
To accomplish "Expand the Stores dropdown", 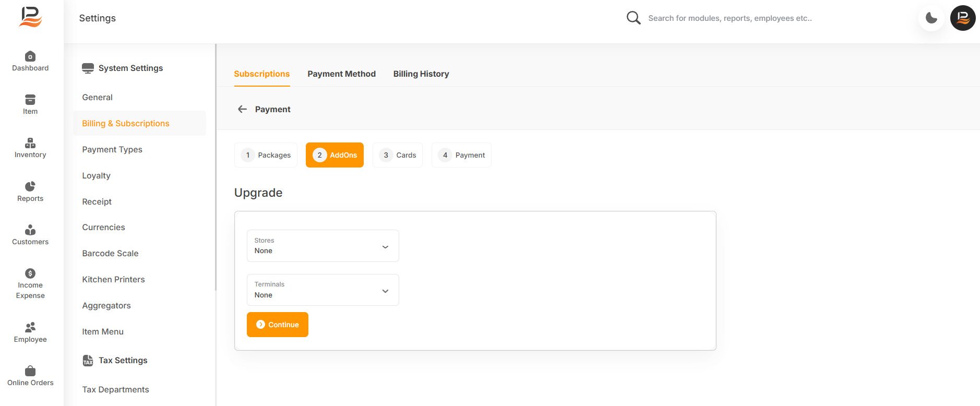I will pos(323,246).
